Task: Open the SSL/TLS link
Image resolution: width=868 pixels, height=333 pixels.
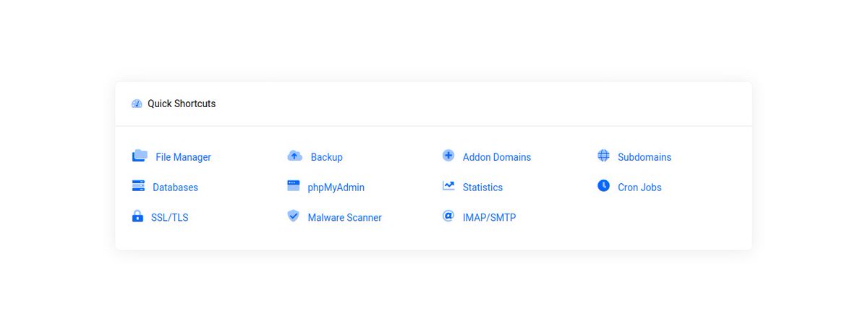Action: (169, 218)
